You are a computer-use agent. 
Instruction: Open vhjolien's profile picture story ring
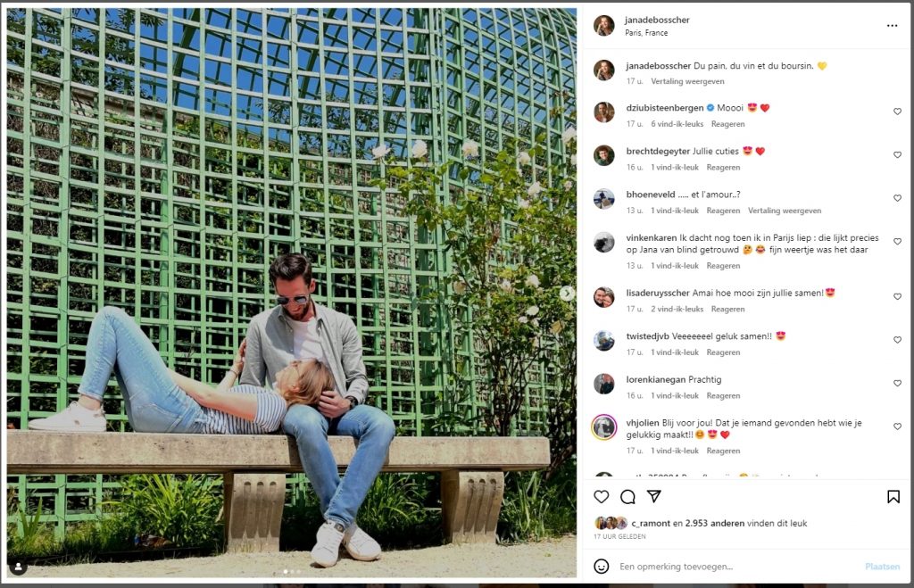coord(604,427)
